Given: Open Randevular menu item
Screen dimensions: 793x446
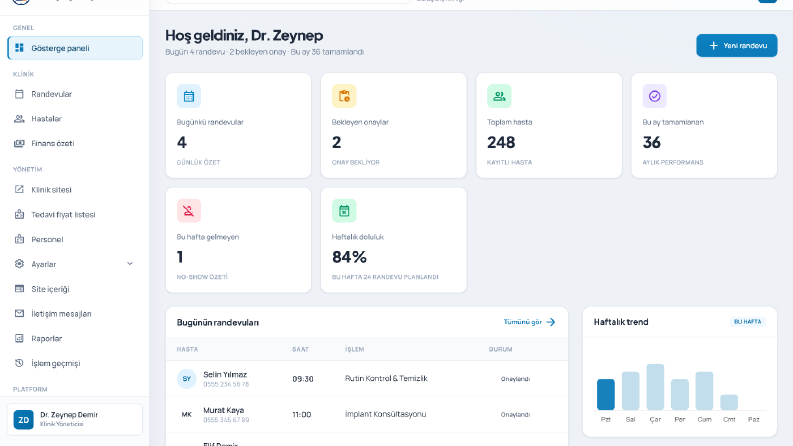Looking at the screenshot, I should coord(75,94).
